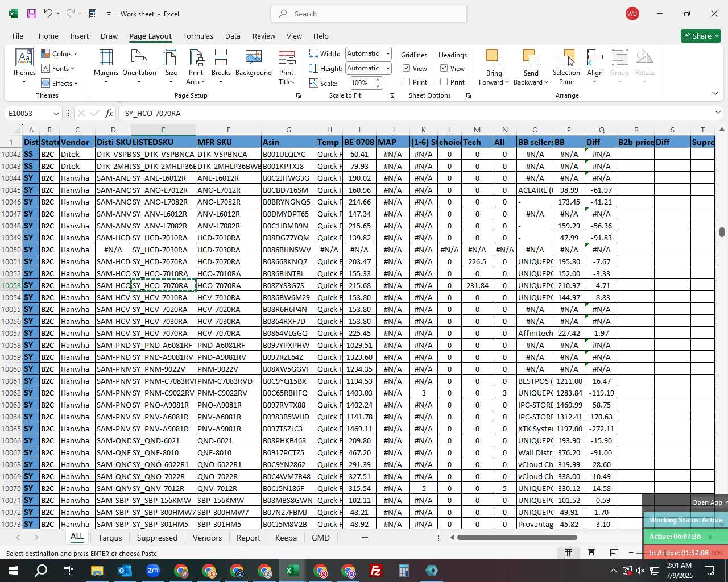Open the Targus sheet tab
Viewport: 728px width, 582px height.
pyautogui.click(x=110, y=538)
